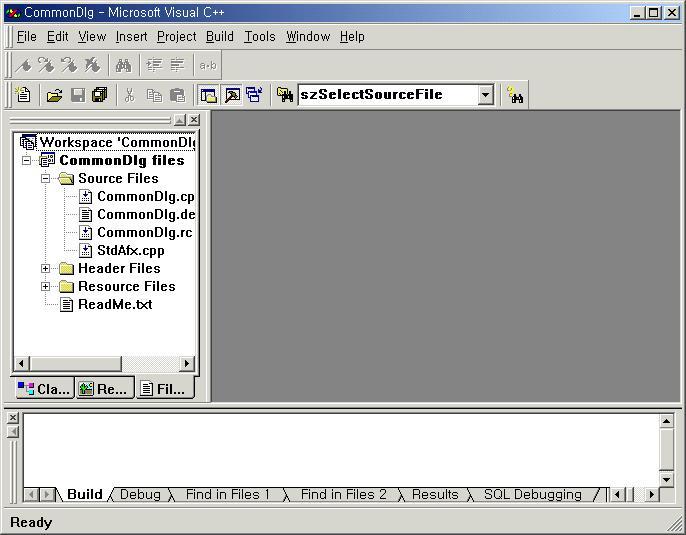686x535 pixels.
Task: Select StdAfx.cpp in Source Files
Action: coord(130,251)
